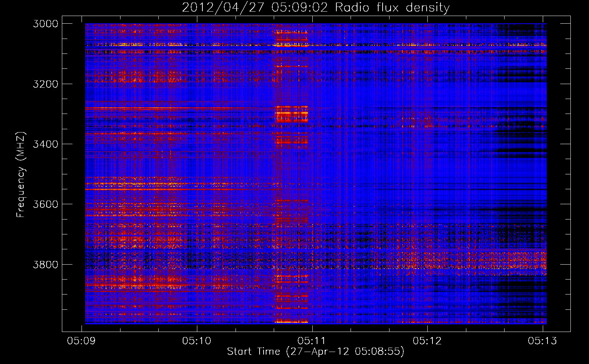Click the 3200 frequency tick label

[x=45, y=84]
